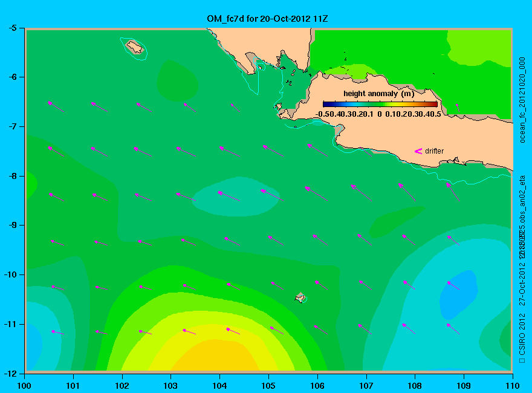532x393 pixels.
Task: Click the height anomaly color bar
Action: tap(380, 104)
